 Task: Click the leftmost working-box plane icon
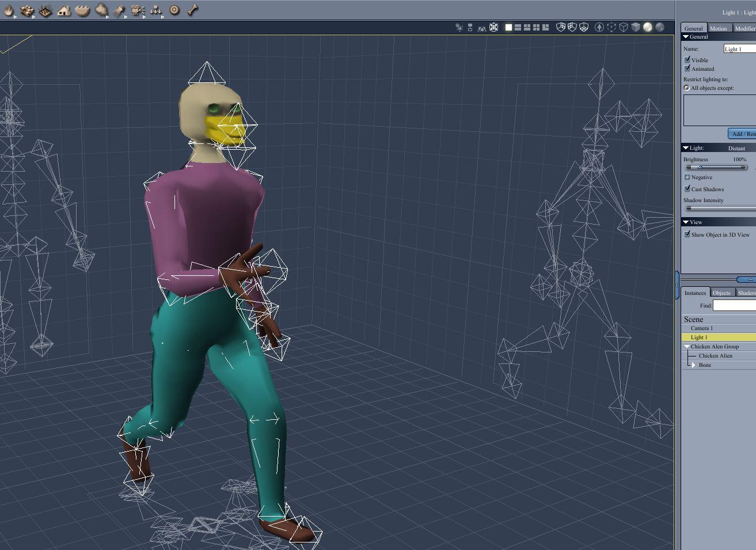coord(561,27)
